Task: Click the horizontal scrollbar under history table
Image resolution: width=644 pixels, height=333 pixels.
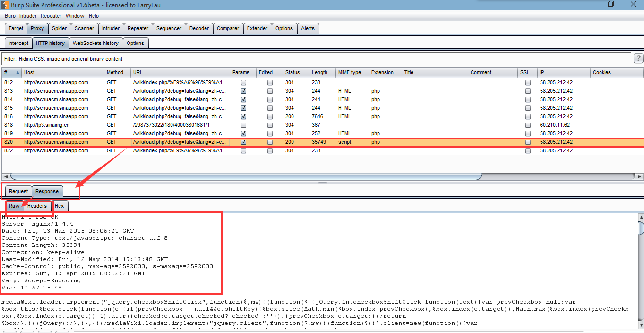Action: pos(246,176)
